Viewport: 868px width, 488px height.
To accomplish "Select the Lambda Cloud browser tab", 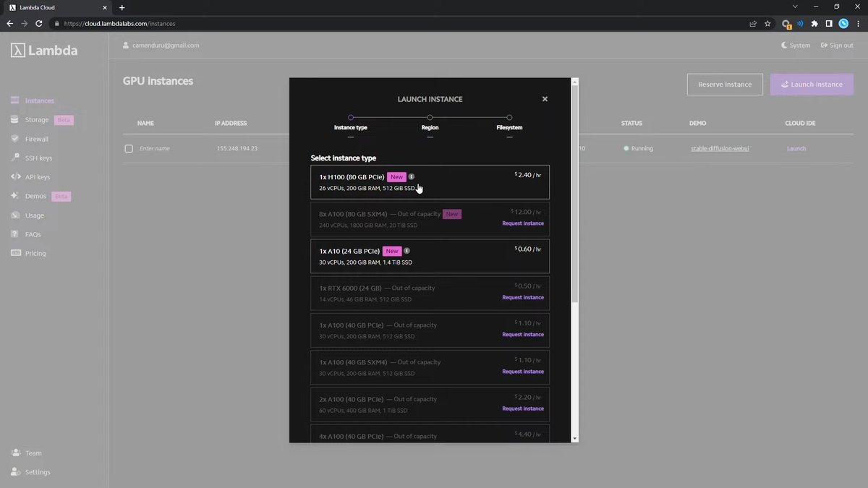I will pyautogui.click(x=58, y=7).
